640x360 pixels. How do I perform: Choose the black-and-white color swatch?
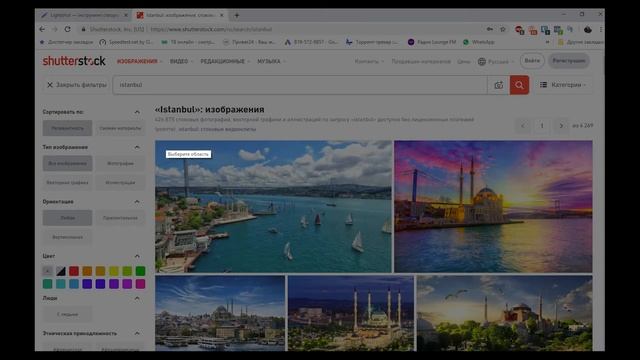pos(61,271)
